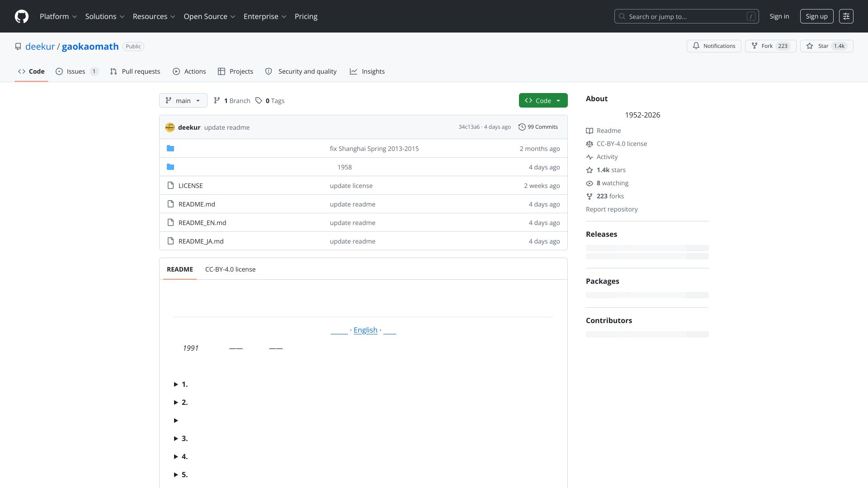Switch to the Pull requests tab

[135, 71]
